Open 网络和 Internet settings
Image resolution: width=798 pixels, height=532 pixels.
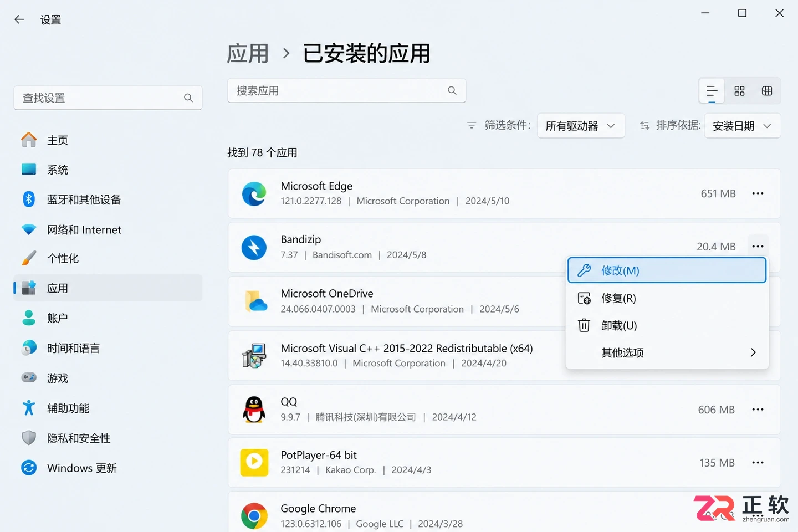[x=108, y=229]
